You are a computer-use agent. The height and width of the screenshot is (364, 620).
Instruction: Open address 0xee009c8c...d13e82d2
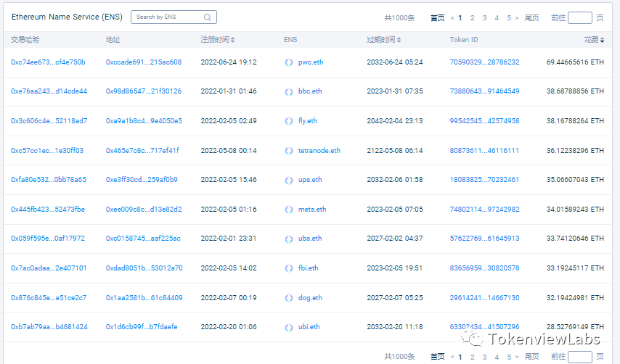[144, 210]
